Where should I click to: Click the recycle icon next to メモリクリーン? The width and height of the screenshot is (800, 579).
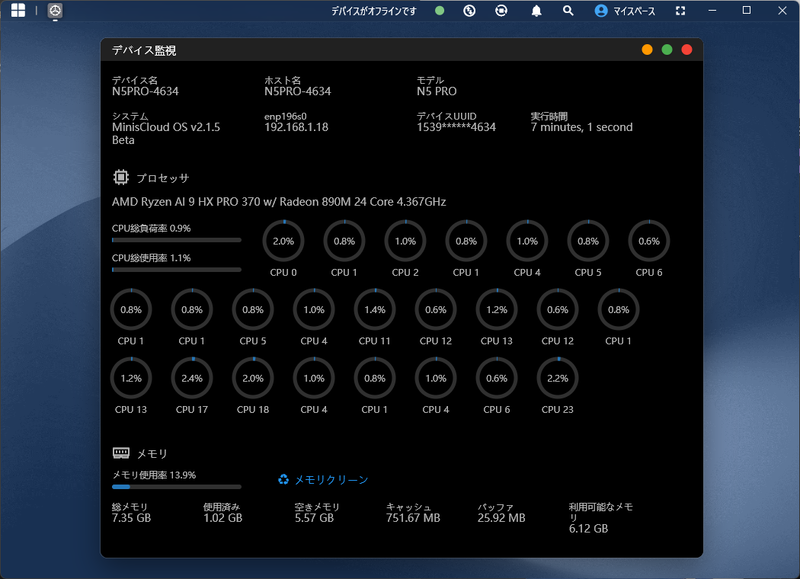click(x=283, y=479)
